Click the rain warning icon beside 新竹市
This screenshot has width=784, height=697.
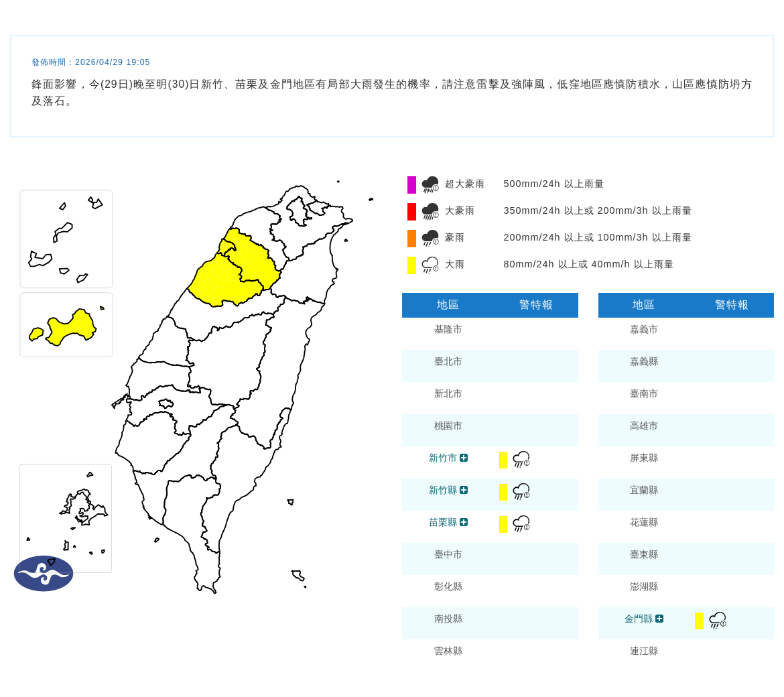tap(521, 459)
